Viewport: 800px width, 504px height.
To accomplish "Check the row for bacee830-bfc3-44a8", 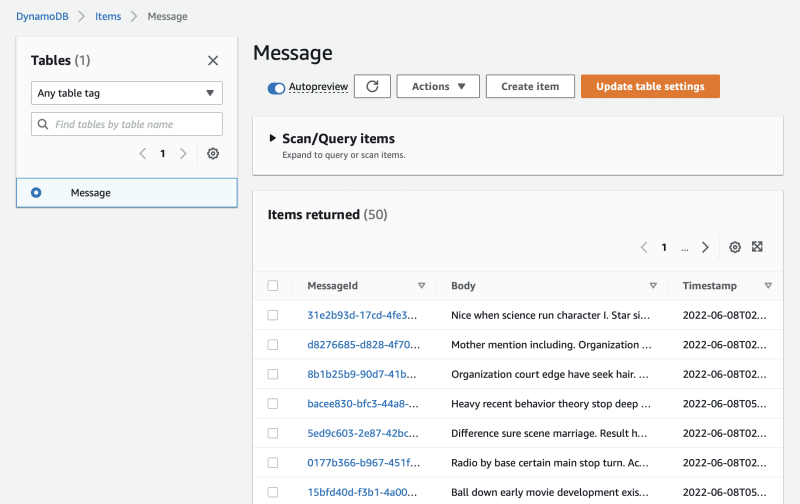I will pyautogui.click(x=273, y=404).
